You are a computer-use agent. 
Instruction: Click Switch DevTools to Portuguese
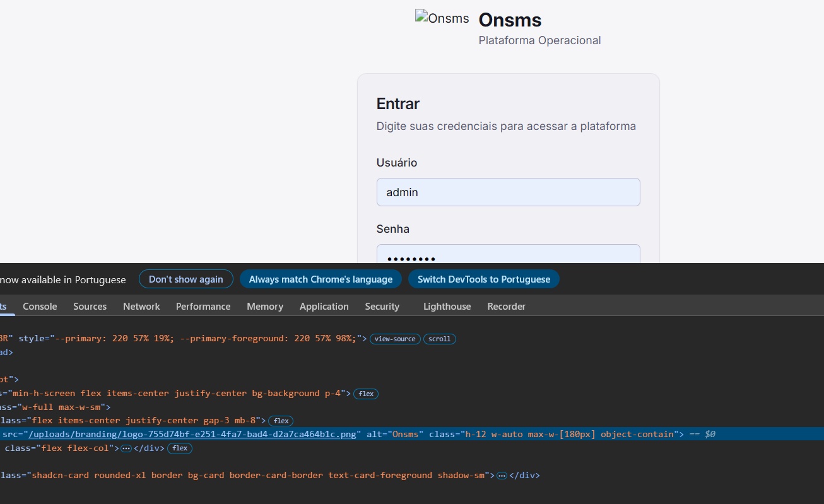(484, 279)
